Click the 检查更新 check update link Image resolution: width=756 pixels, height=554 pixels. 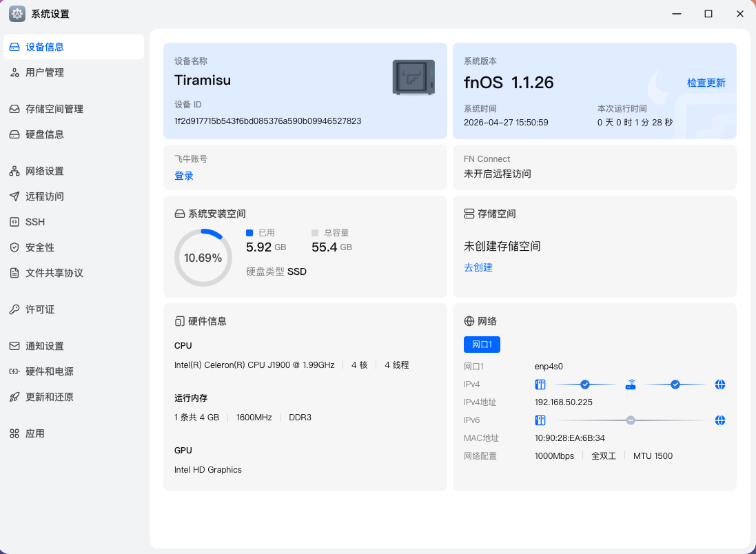point(706,83)
